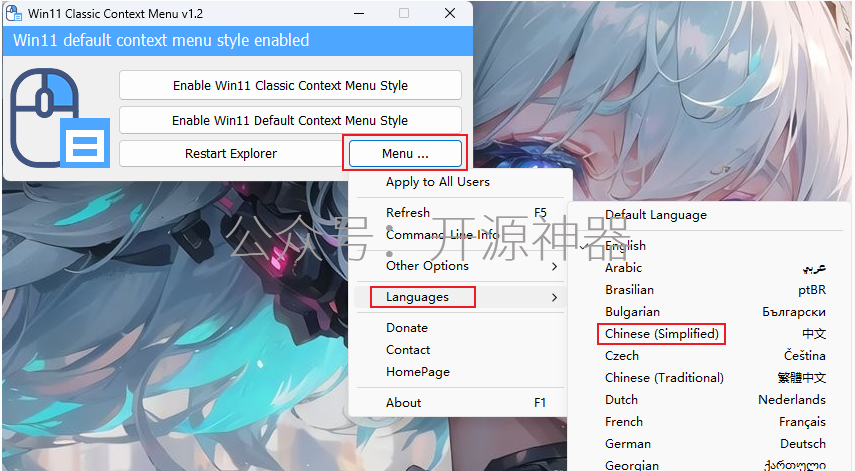Minimize the Win11 Classic Context Menu window
Screen dimensions: 855x471
coord(359,14)
